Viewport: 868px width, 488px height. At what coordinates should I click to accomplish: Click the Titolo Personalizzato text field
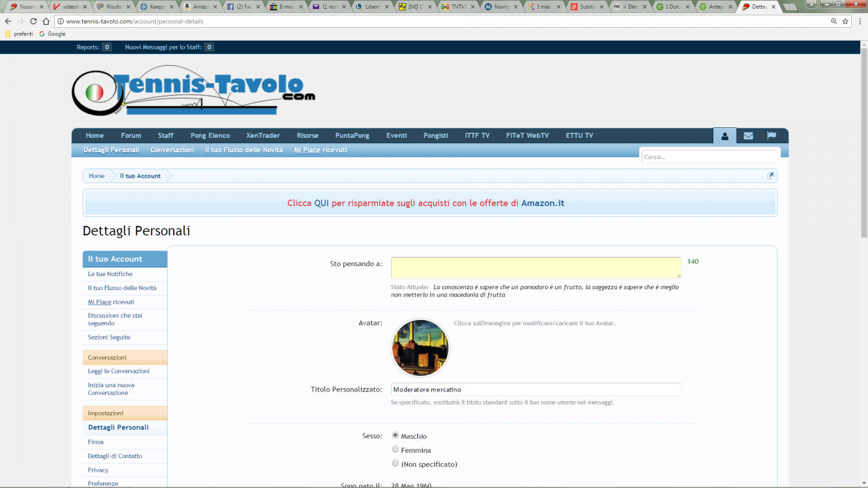[535, 389]
